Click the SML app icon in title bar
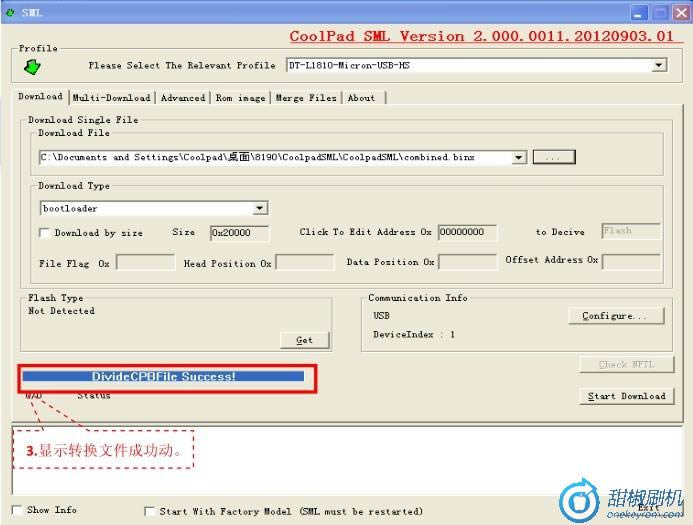Image resolution: width=693 pixels, height=525 pixels. click(10, 12)
